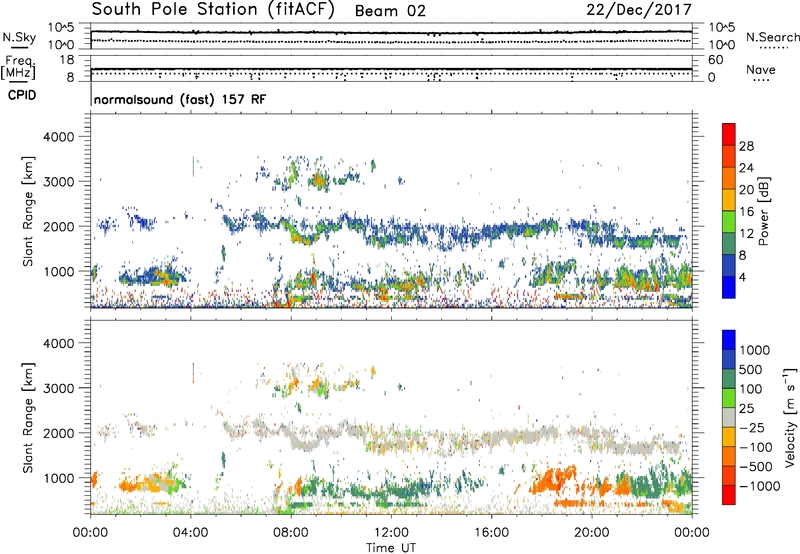Click "Slant Range [km]" label of power panel
This screenshot has height=554, width=800.
pos(28,211)
